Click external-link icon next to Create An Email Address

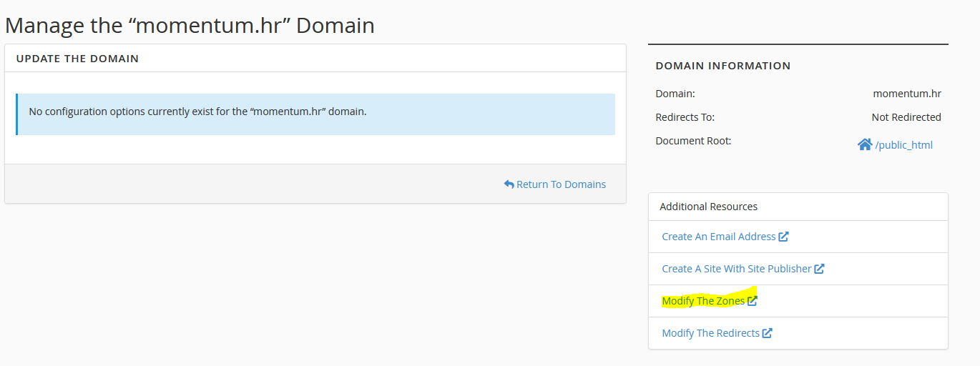[x=783, y=237]
